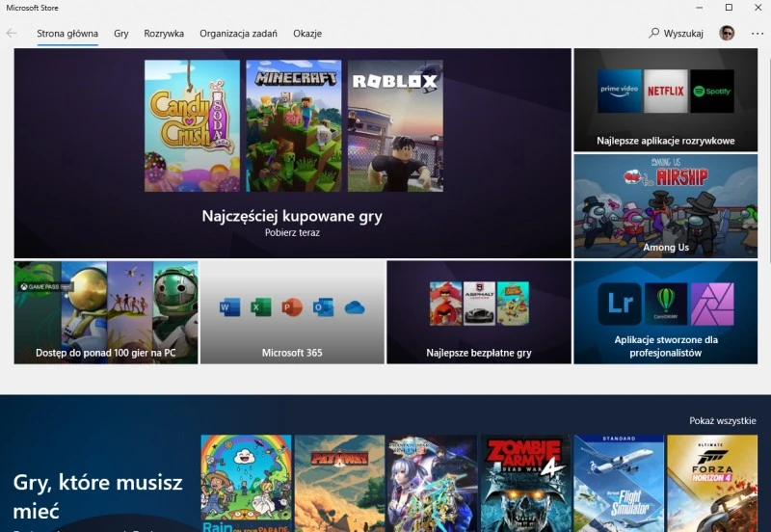Open the Microsoft 365 tile label

(292, 353)
